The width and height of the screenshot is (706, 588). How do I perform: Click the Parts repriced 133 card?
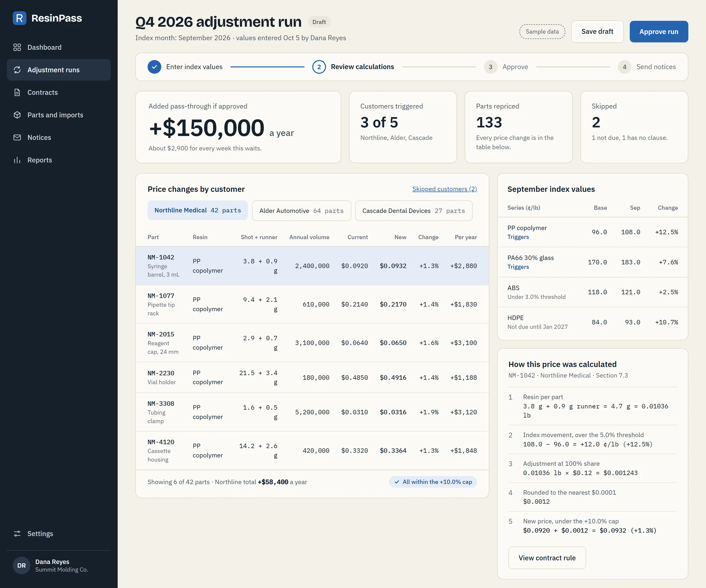point(518,127)
